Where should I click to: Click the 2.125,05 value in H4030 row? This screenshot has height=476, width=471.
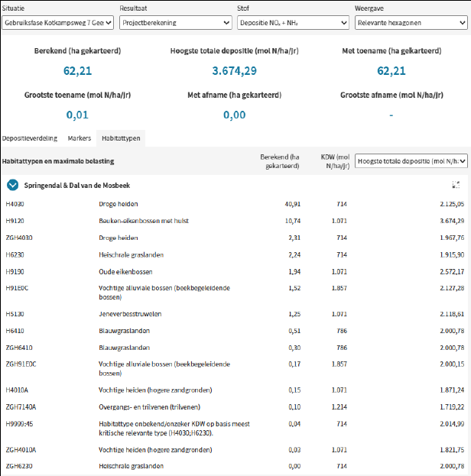452,204
